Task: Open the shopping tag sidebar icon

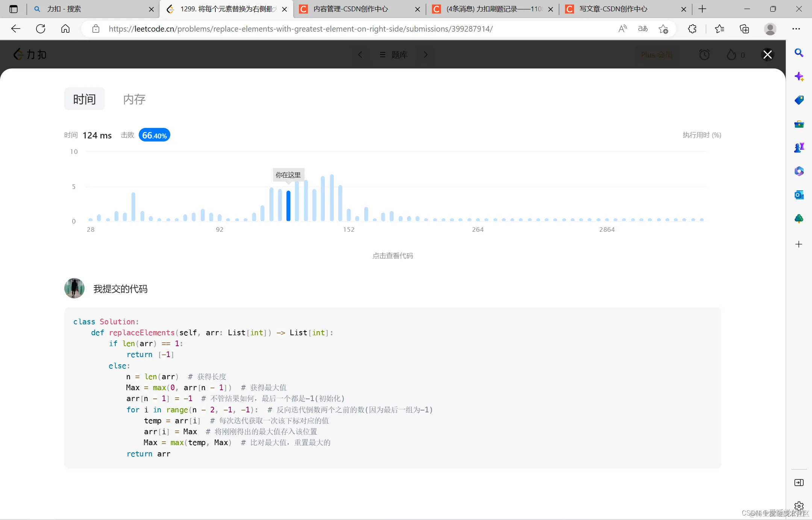Action: point(799,100)
